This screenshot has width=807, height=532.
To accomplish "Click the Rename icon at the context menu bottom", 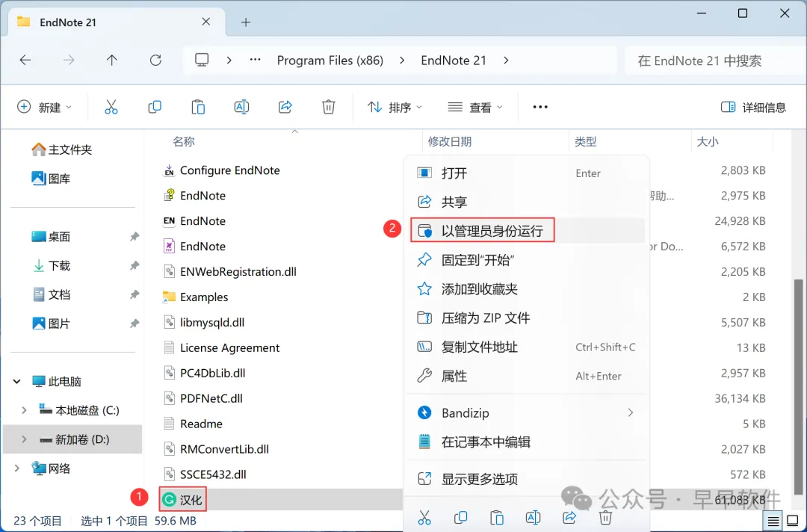I will pyautogui.click(x=534, y=517).
